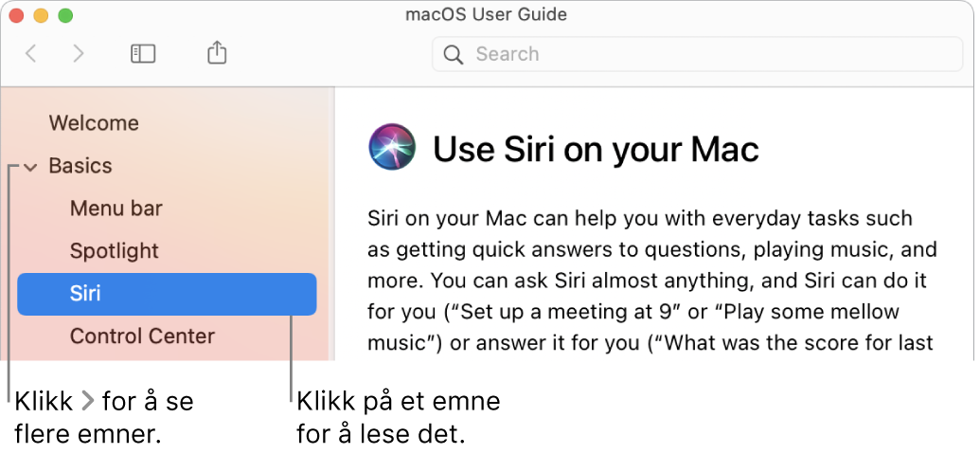Go forward with the right arrow button
Screen dimensions: 980x454
pos(79,54)
